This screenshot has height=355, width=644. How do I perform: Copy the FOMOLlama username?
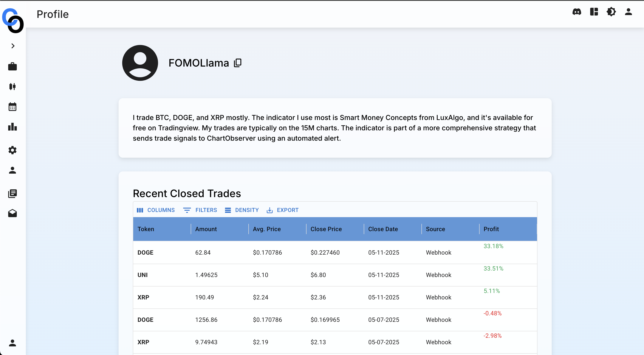(238, 63)
